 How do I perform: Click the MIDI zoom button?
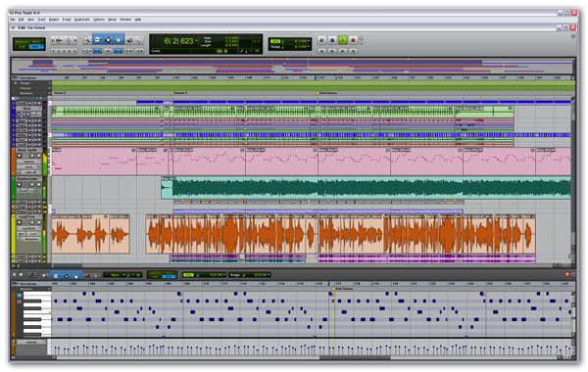pyautogui.click(x=69, y=40)
